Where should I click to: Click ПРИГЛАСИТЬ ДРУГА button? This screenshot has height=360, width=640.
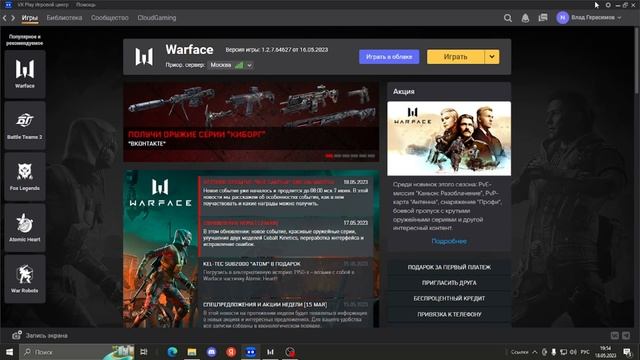(x=449, y=283)
